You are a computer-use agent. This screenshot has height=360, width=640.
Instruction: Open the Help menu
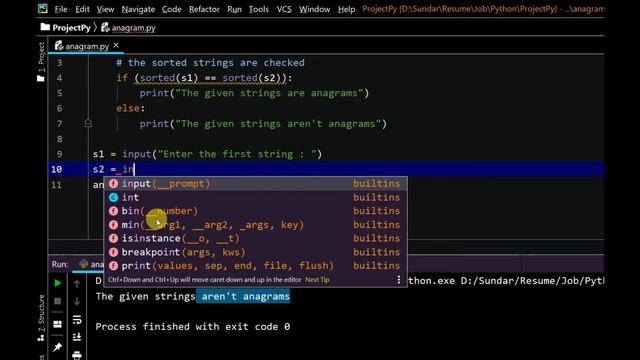pyautogui.click(x=346, y=9)
